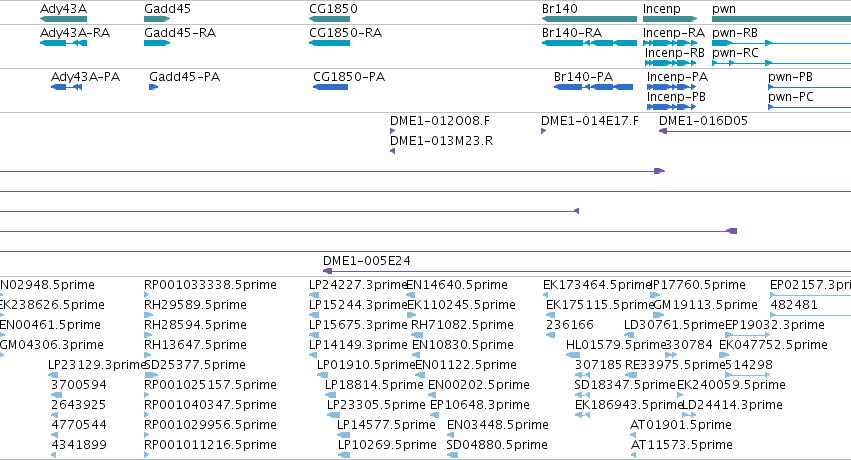The image size is (851, 460).
Task: Click the LP10269.5prime EST label
Action: click(387, 445)
